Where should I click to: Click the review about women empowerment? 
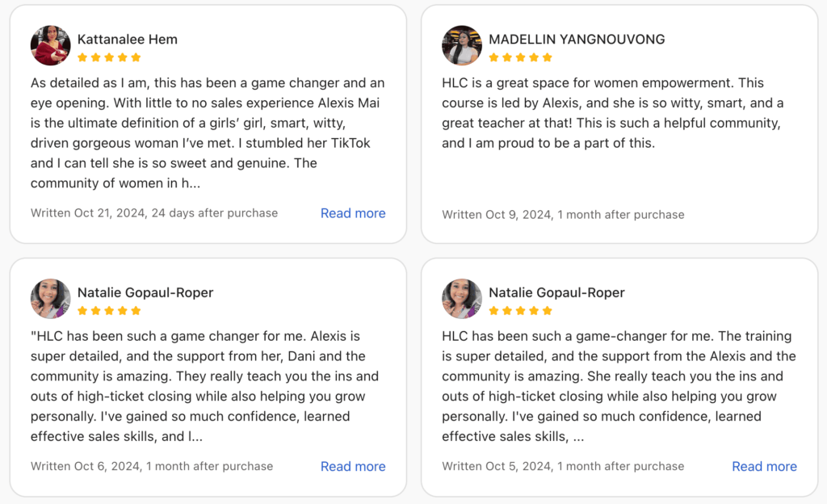612,113
